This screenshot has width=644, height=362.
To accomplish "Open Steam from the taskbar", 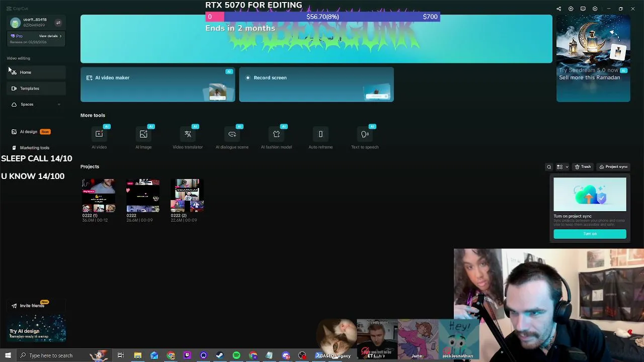I will tap(220, 355).
